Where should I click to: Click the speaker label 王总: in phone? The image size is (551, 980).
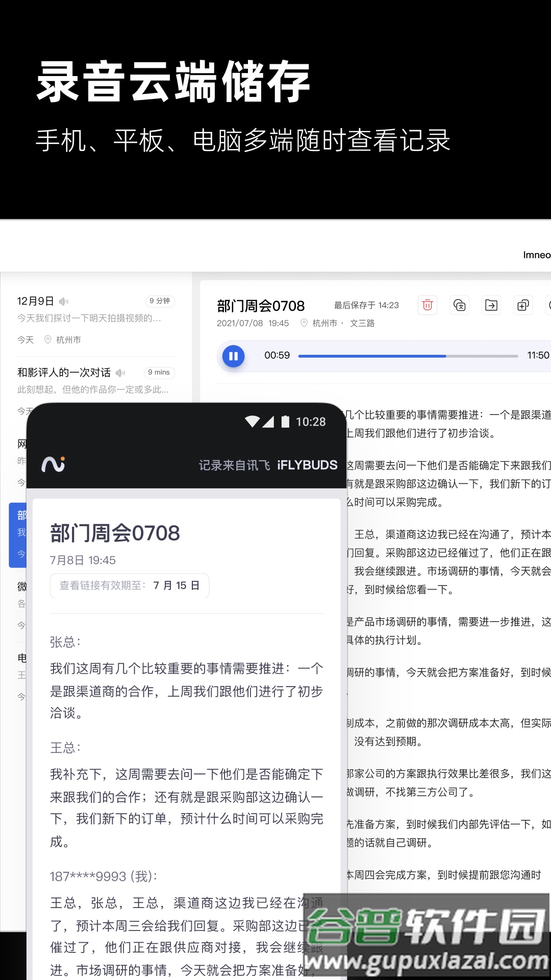coord(65,748)
